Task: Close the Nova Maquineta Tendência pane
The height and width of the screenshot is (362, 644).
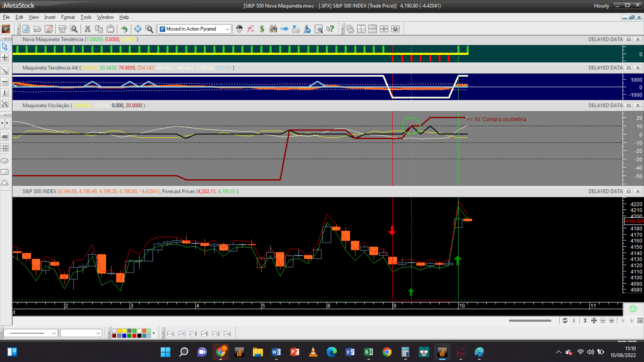Action: tap(638, 39)
